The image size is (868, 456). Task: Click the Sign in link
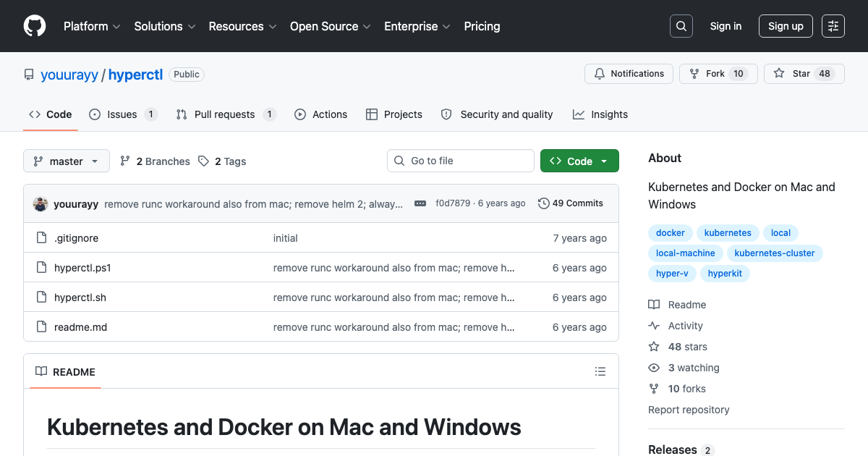tap(726, 26)
